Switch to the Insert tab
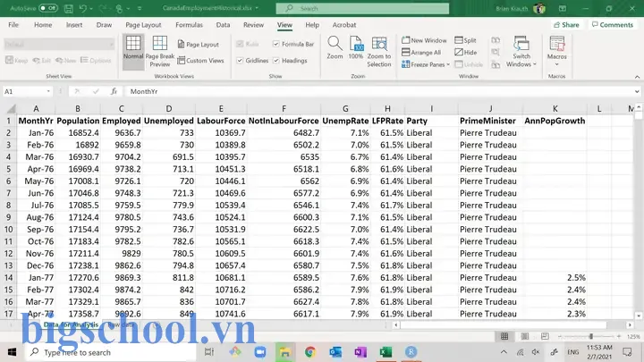The image size is (644, 362). [74, 25]
